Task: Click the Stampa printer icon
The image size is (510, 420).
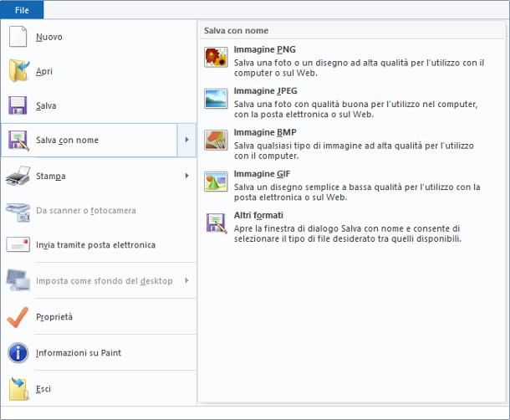Action: [18, 177]
